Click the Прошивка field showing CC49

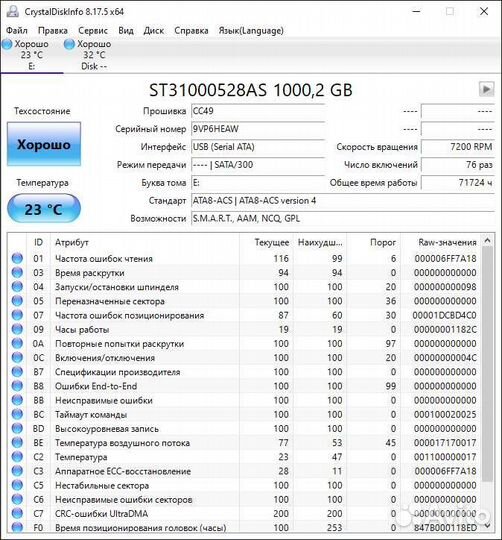tap(258, 111)
